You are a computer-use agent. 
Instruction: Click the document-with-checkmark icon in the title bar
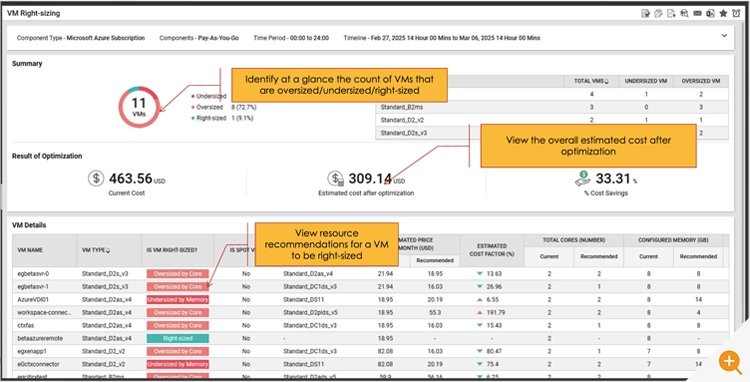646,13
